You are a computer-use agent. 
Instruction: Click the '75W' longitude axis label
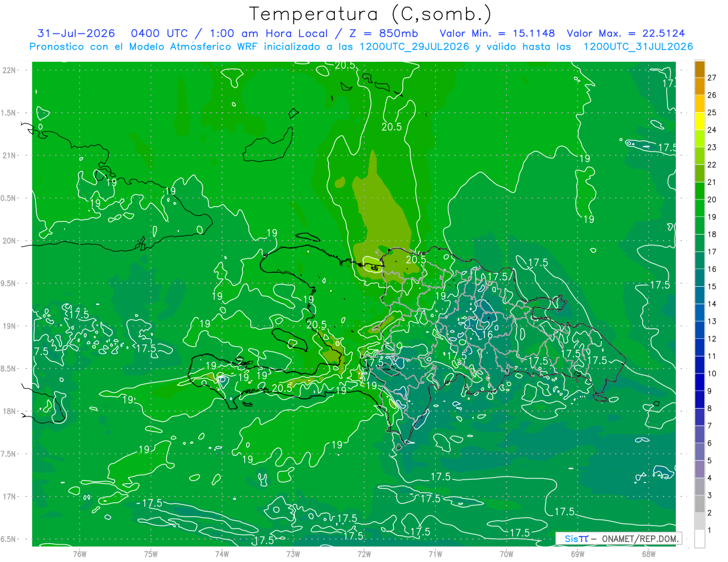(x=151, y=554)
